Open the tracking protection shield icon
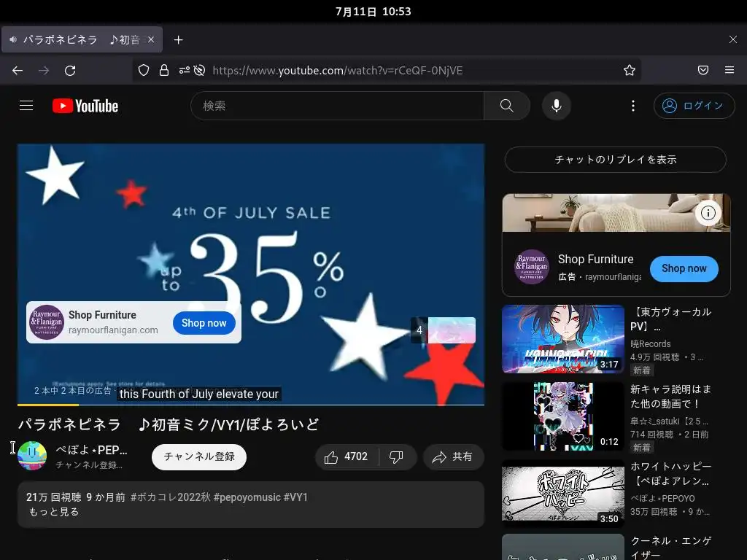This screenshot has width=747, height=560. pos(144,71)
